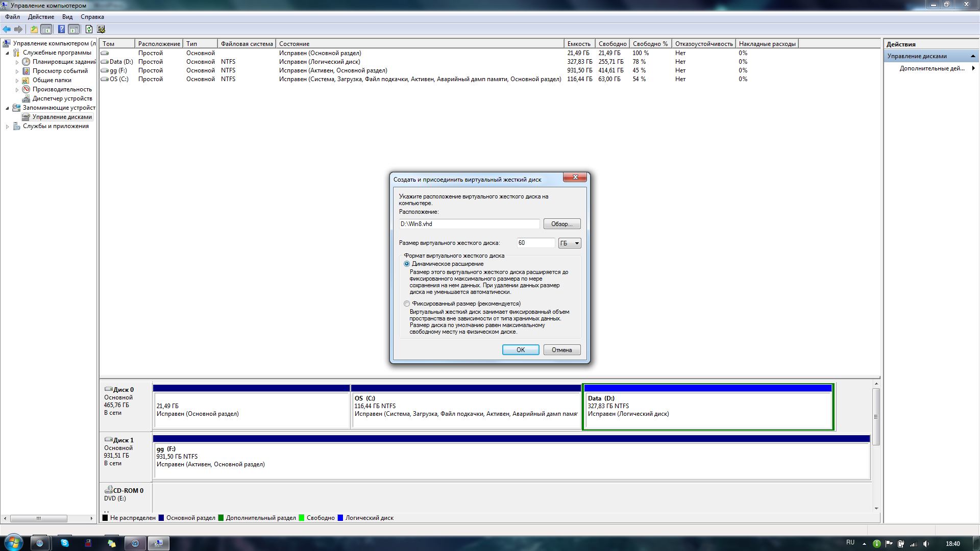Expand Службы и приложения tree node
Image resolution: width=980 pixels, height=551 pixels.
(x=7, y=127)
